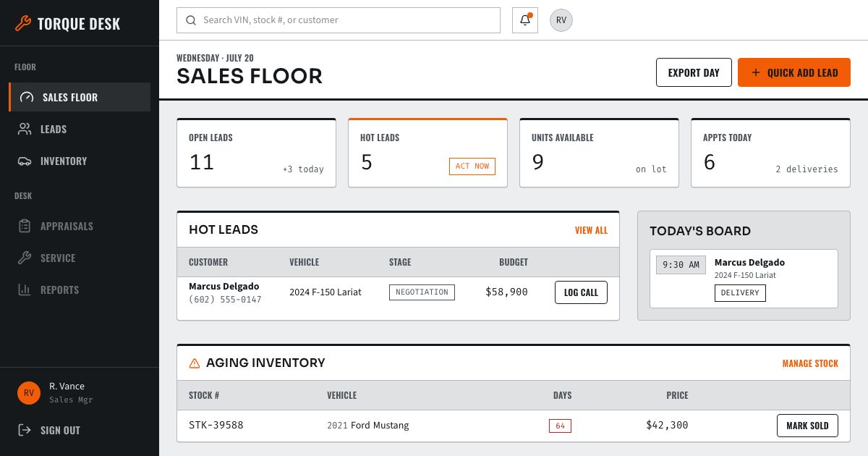Click the Customer column header

pyautogui.click(x=208, y=262)
